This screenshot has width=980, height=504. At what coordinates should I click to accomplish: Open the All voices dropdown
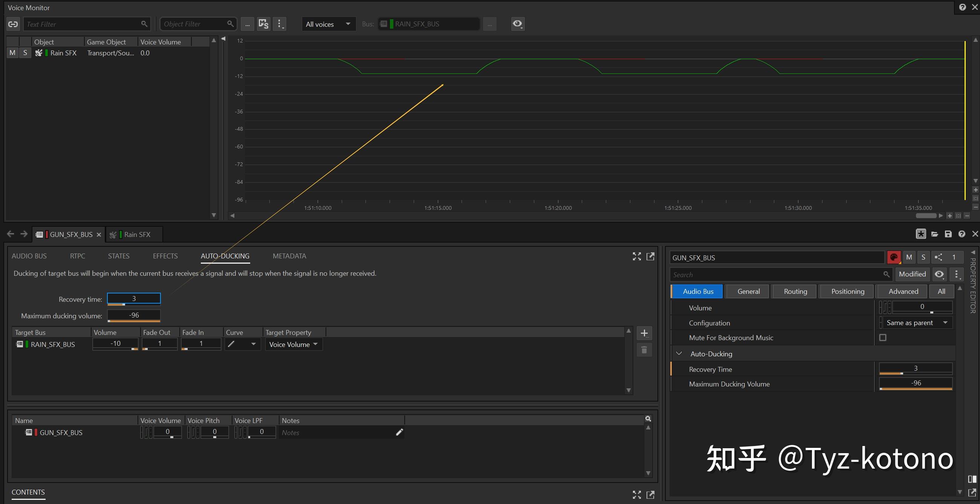pos(328,24)
